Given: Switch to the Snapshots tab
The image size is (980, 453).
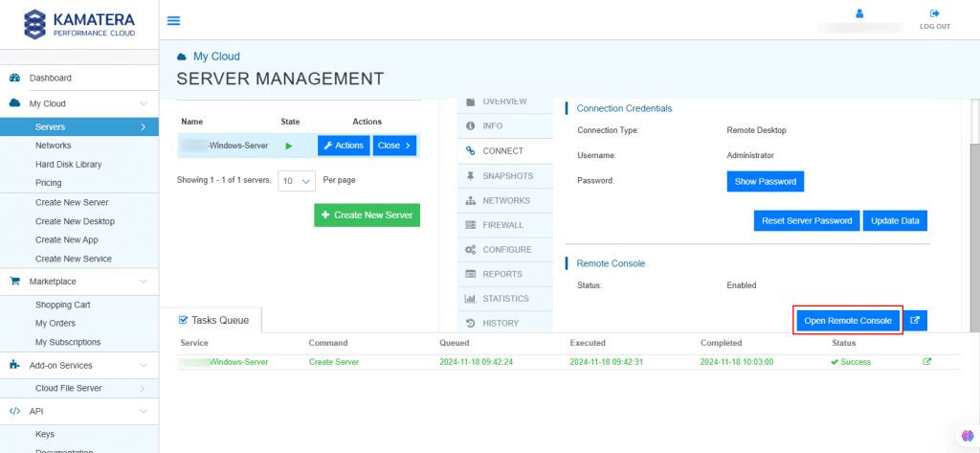Looking at the screenshot, I should pos(509,176).
